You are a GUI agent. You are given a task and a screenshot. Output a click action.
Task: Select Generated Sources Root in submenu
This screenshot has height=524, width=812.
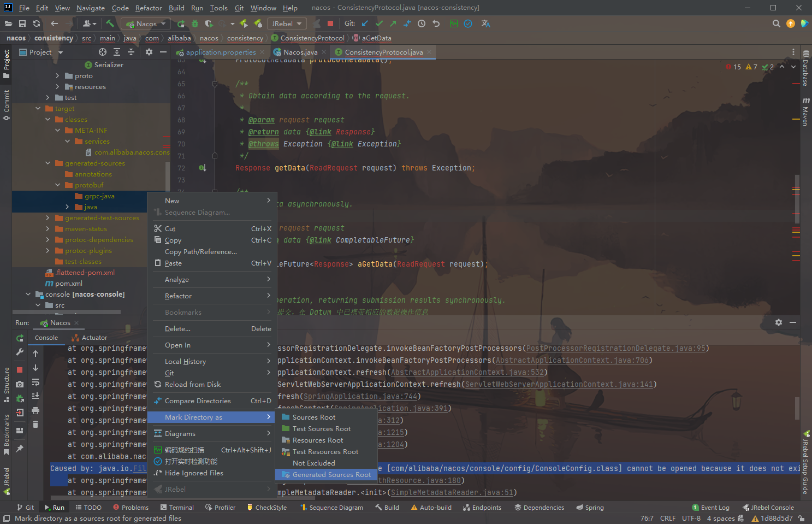click(327, 475)
